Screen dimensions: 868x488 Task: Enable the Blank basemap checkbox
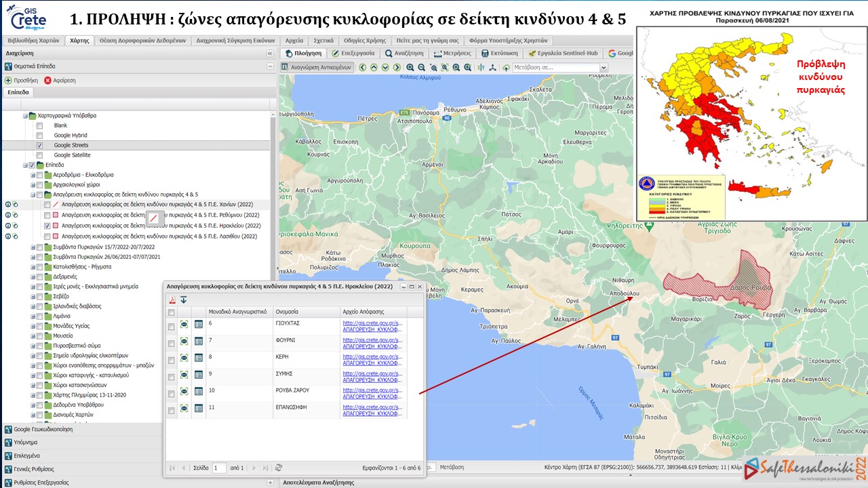pos(39,125)
